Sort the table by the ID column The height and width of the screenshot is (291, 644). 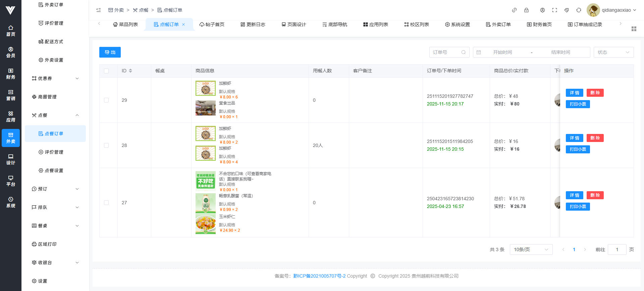pos(130,71)
